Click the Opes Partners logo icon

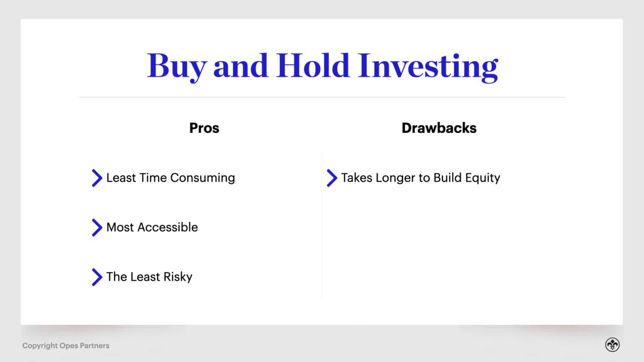[x=612, y=345]
